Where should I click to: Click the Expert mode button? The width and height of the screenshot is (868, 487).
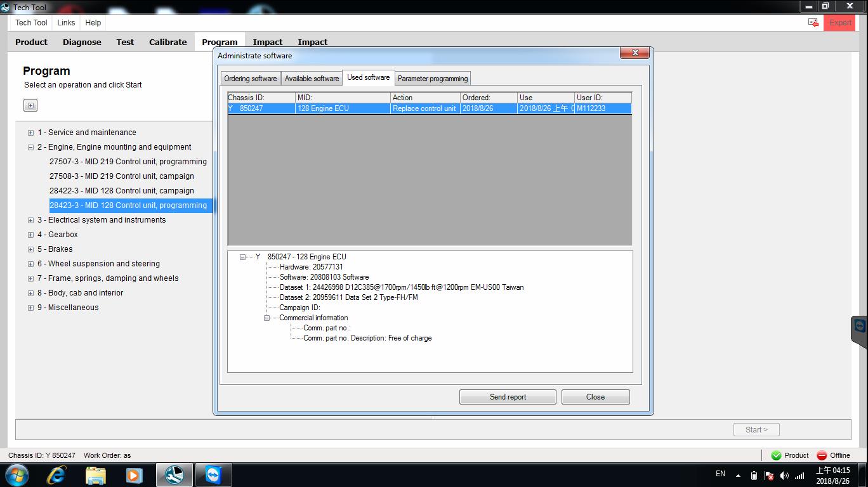[x=839, y=23]
